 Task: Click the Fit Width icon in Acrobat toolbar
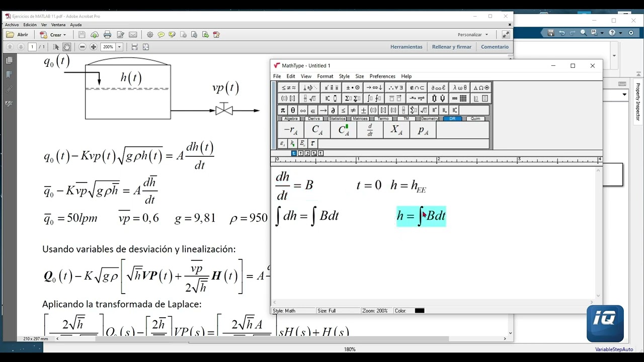(x=134, y=47)
